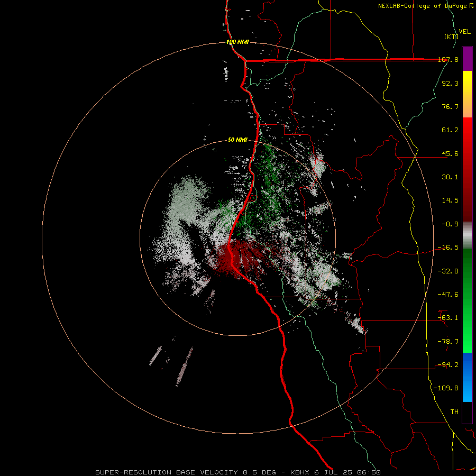Select the 14.5 velocity scale value
476x476 pixels.
(x=450, y=200)
